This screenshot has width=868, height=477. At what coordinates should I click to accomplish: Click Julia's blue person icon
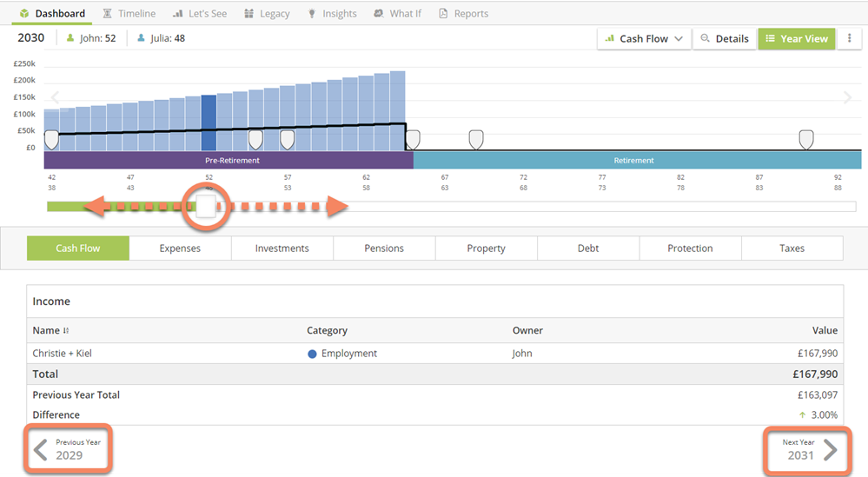click(x=141, y=38)
